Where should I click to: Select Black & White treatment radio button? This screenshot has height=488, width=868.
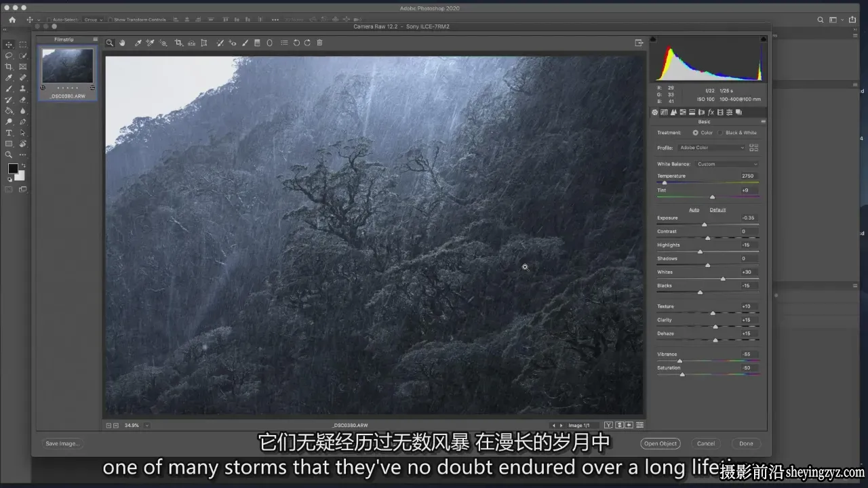(x=721, y=133)
